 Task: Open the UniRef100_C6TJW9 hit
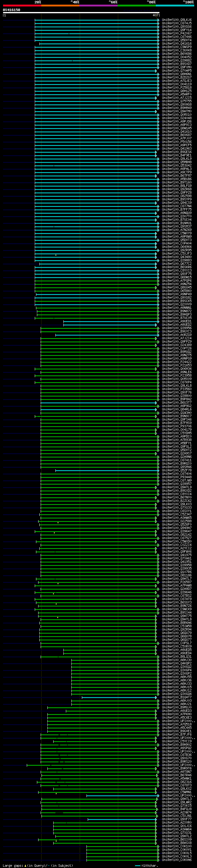176,481
